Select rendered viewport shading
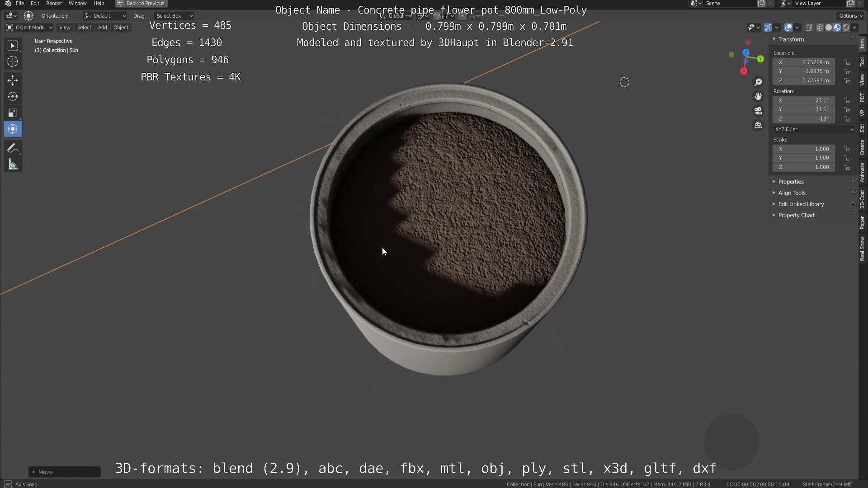The height and width of the screenshot is (488, 868). [846, 28]
